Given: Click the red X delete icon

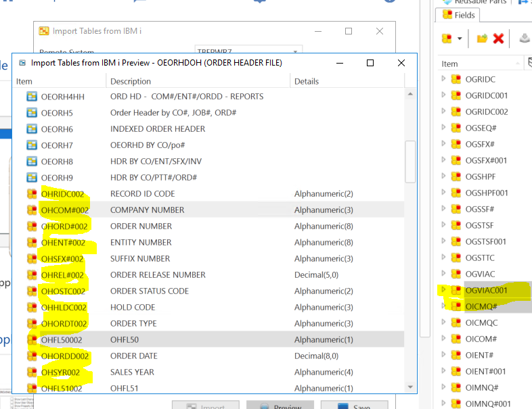Looking at the screenshot, I should tap(499, 39).
